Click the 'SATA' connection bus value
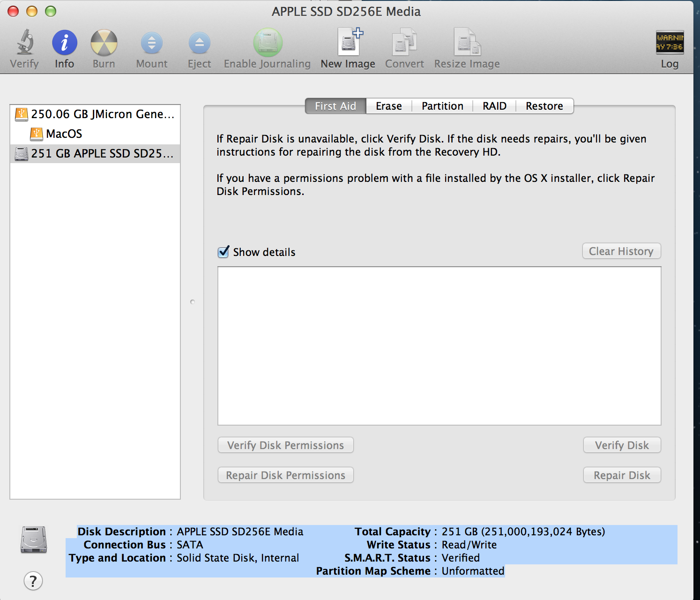This screenshot has width=700, height=600. click(x=190, y=545)
